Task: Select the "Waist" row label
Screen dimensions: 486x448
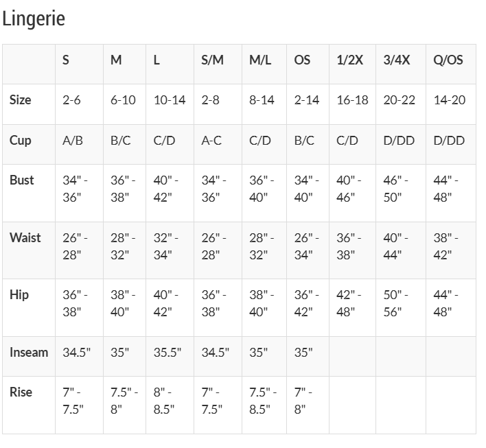Action: 25,237
